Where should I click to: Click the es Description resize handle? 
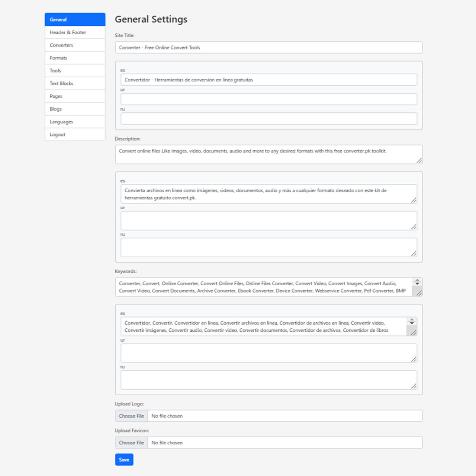click(x=414, y=200)
